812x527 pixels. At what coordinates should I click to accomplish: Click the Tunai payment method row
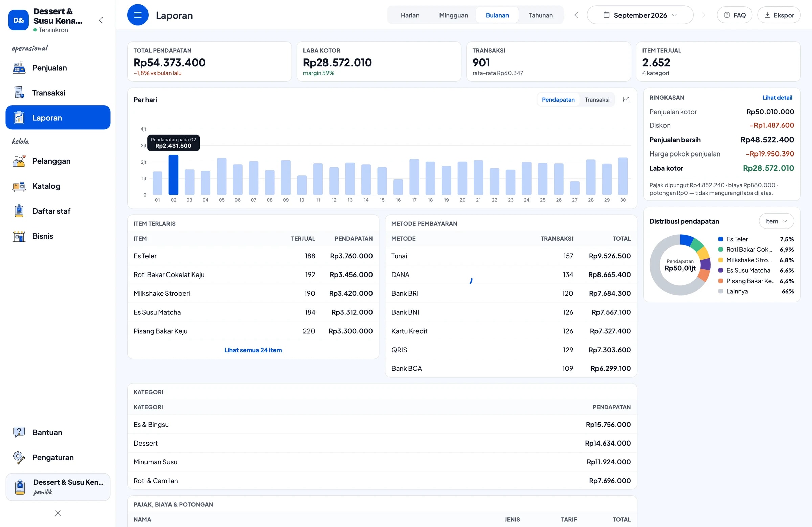pos(511,256)
